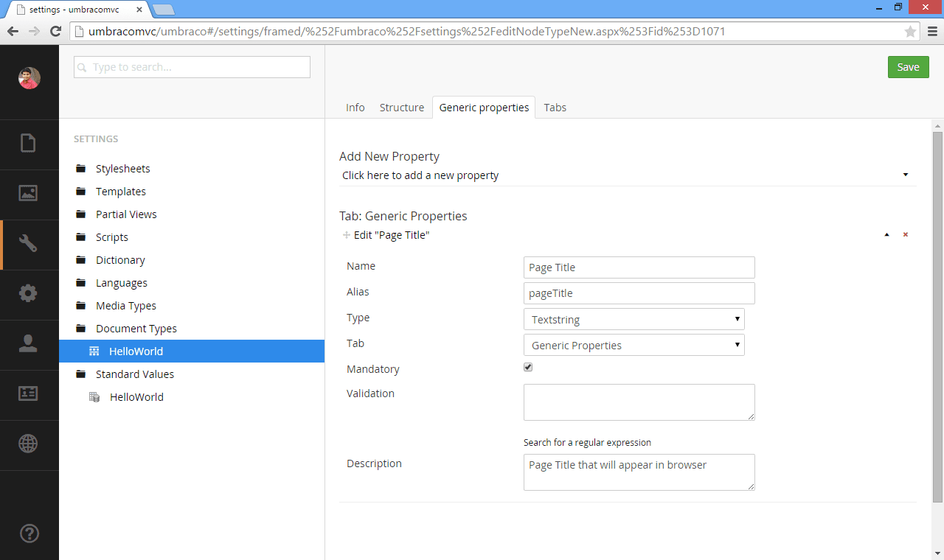This screenshot has height=560, width=944.
Task: Open the Translation globe section icon
Action: coord(29,444)
